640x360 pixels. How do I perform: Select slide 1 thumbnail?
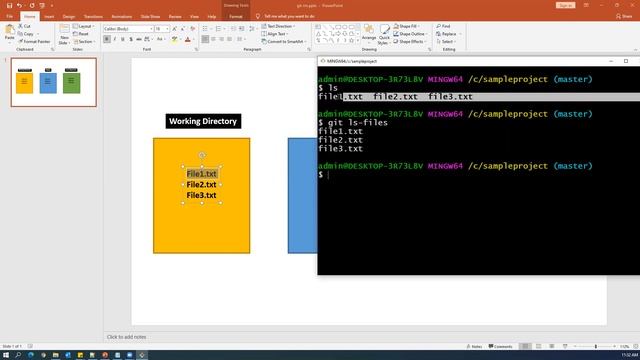point(53,82)
